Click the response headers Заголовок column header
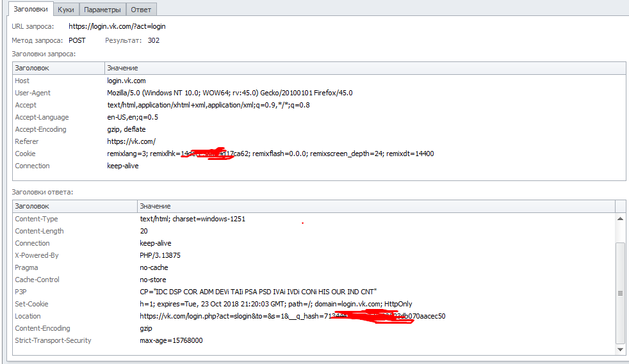Screen dimensions: 629x364 pos(75,206)
